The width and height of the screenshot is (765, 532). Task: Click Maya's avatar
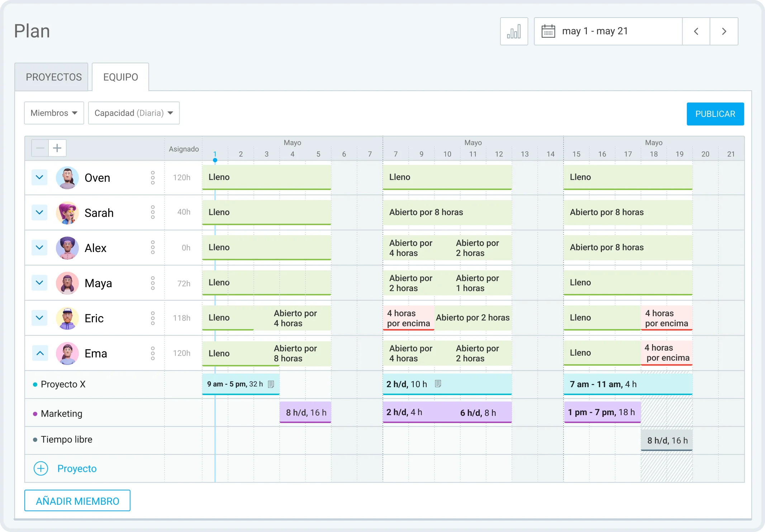(x=67, y=283)
